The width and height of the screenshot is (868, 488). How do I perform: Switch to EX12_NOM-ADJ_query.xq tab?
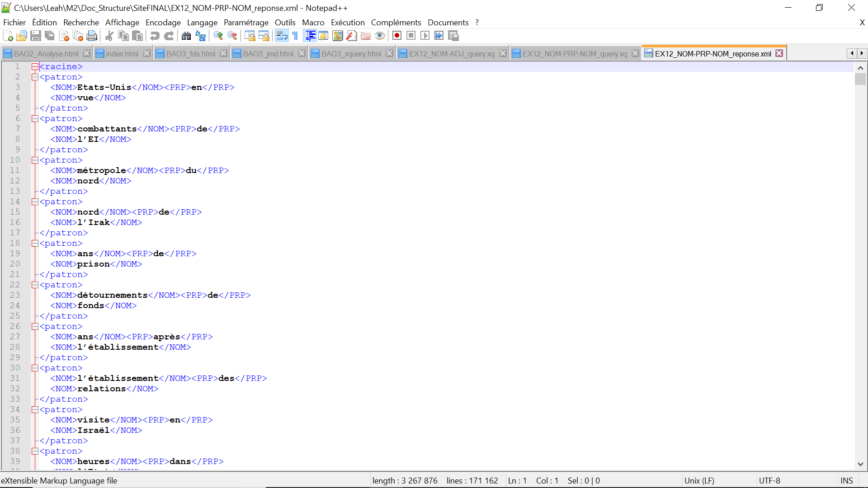[452, 54]
